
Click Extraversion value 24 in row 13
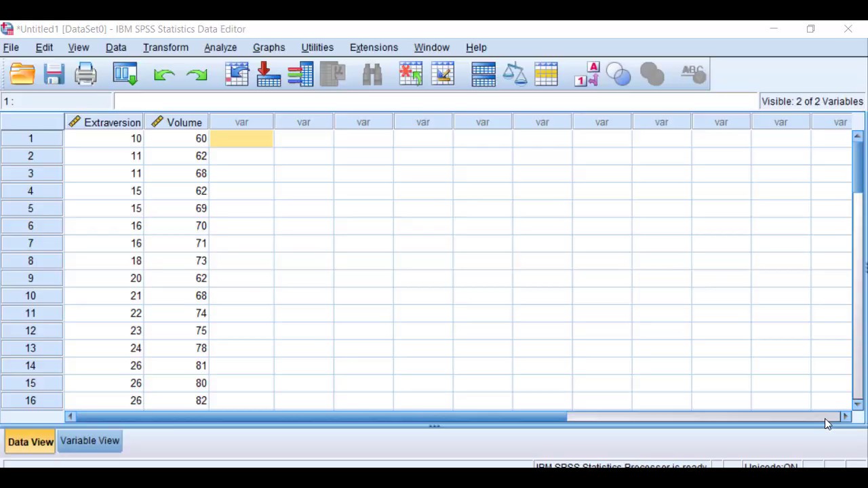click(104, 348)
